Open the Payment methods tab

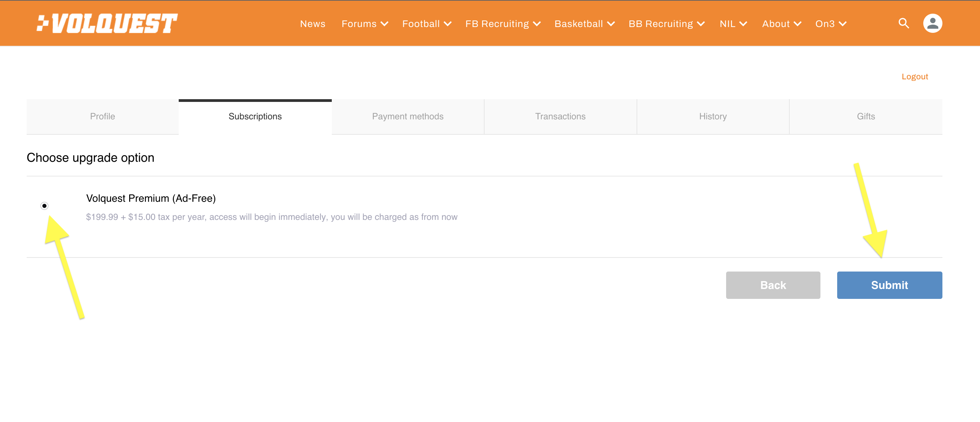coord(407,117)
